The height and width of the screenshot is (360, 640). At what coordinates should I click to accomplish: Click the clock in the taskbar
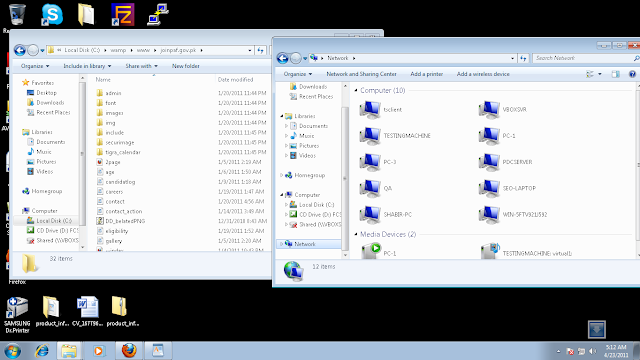[x=616, y=351]
